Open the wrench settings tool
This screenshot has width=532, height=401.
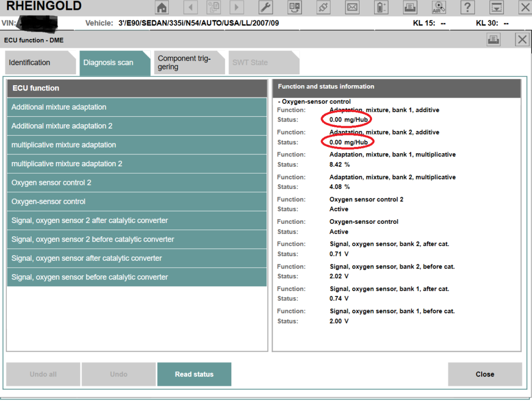tap(265, 7)
